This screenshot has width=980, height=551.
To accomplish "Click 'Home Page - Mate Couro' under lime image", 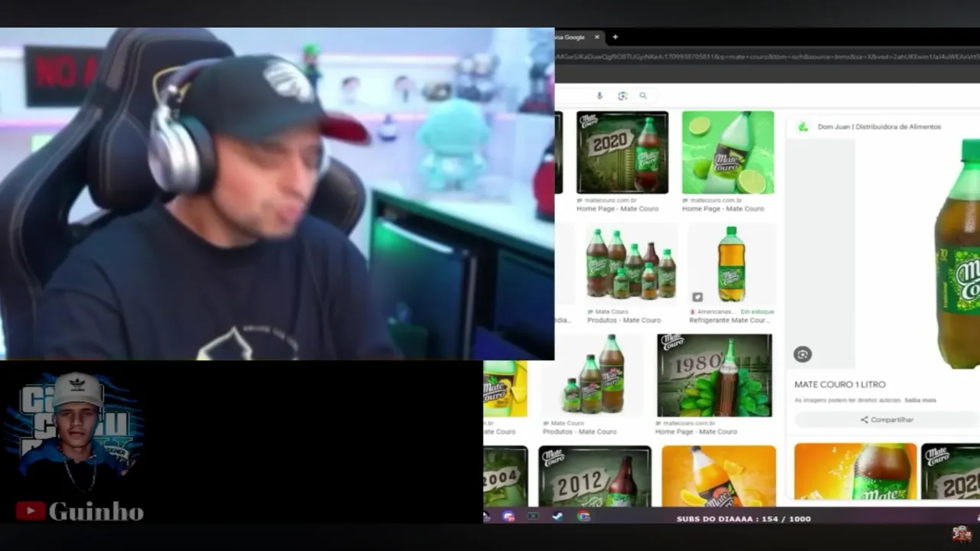I will click(723, 209).
